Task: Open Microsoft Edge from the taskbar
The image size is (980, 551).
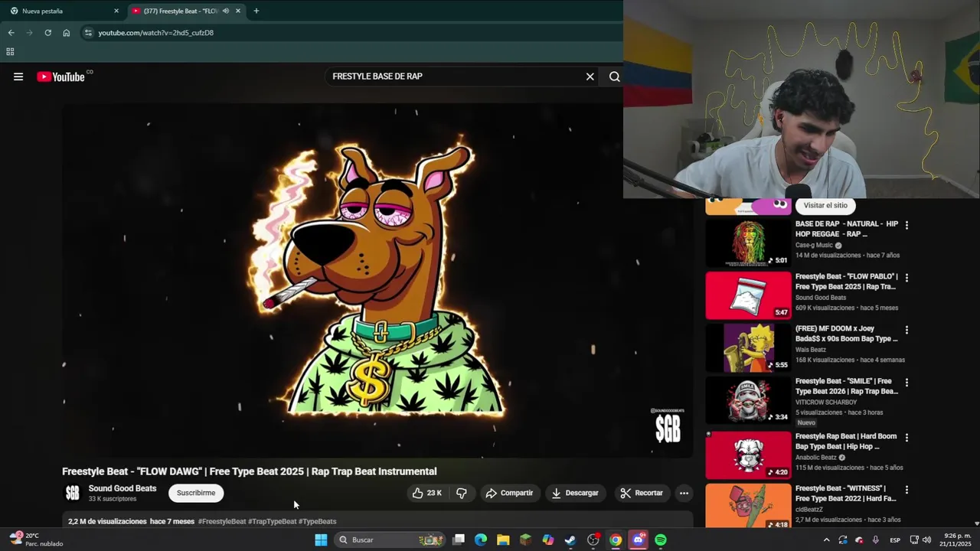Action: tap(481, 540)
